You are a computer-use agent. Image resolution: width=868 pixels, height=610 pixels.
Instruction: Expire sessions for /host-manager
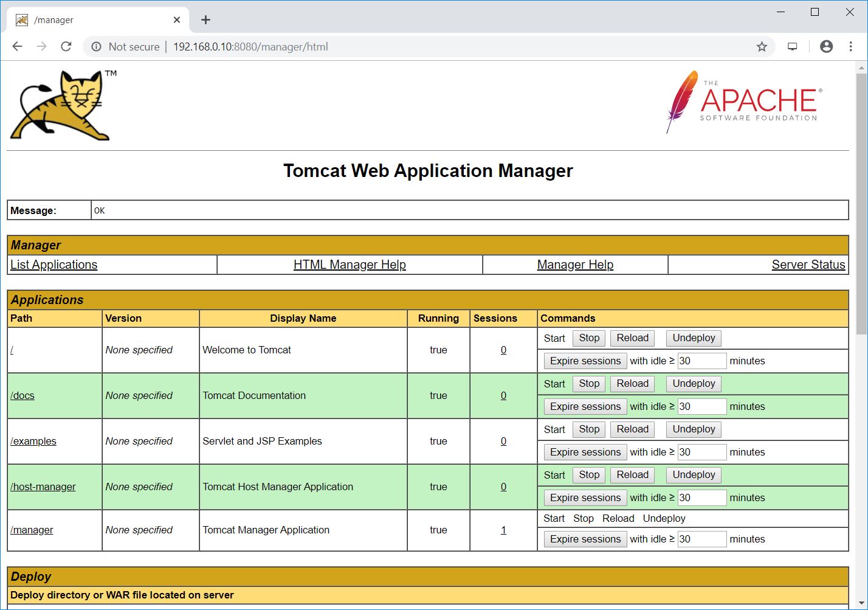(585, 497)
